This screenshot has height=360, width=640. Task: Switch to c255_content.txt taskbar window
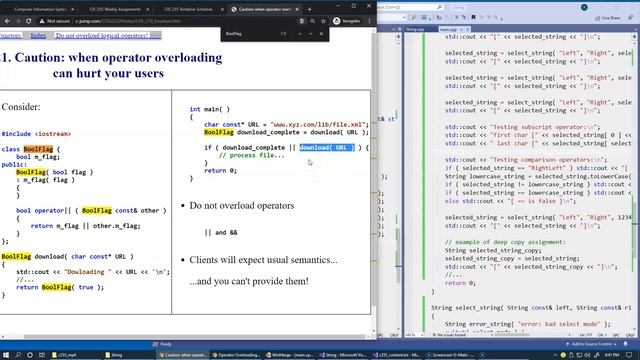396,355
